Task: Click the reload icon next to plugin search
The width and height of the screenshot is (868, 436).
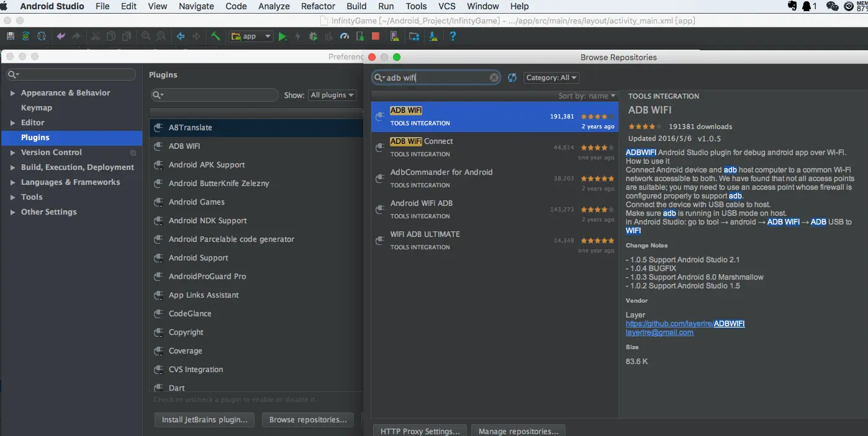Action: [512, 78]
